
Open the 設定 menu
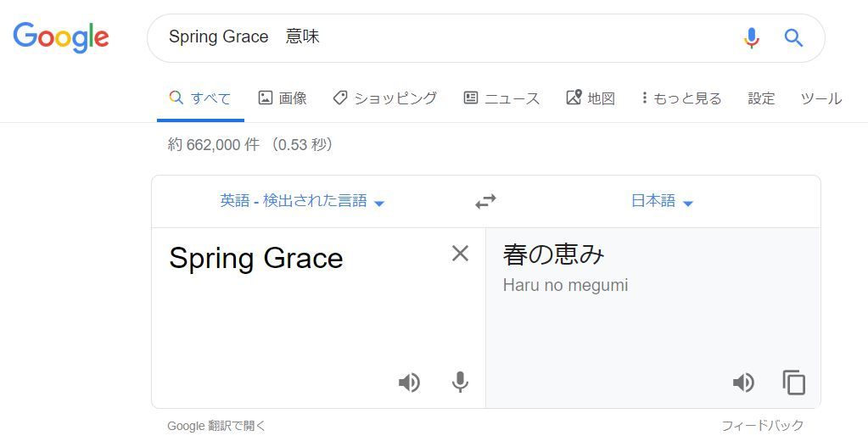coord(761,98)
